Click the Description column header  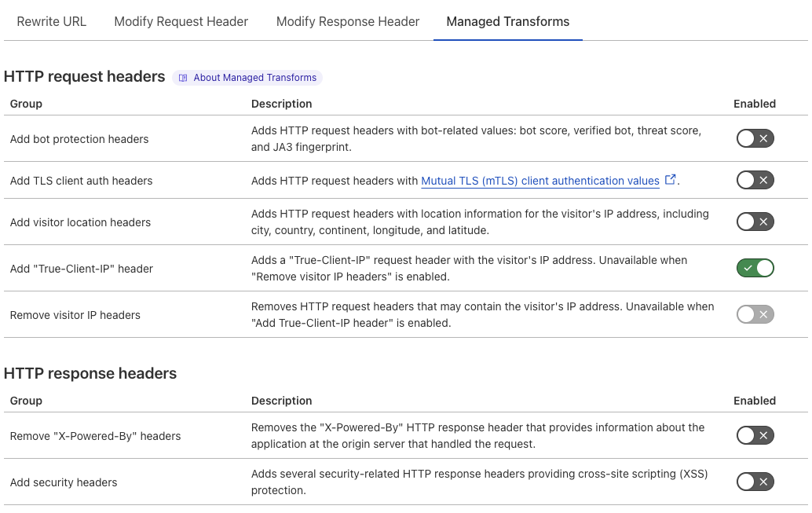[281, 103]
